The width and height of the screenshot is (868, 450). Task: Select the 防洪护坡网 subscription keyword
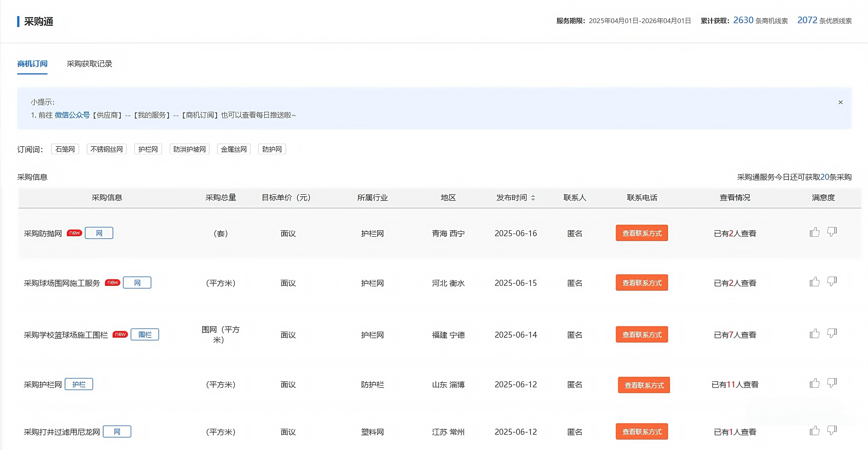[x=189, y=149]
